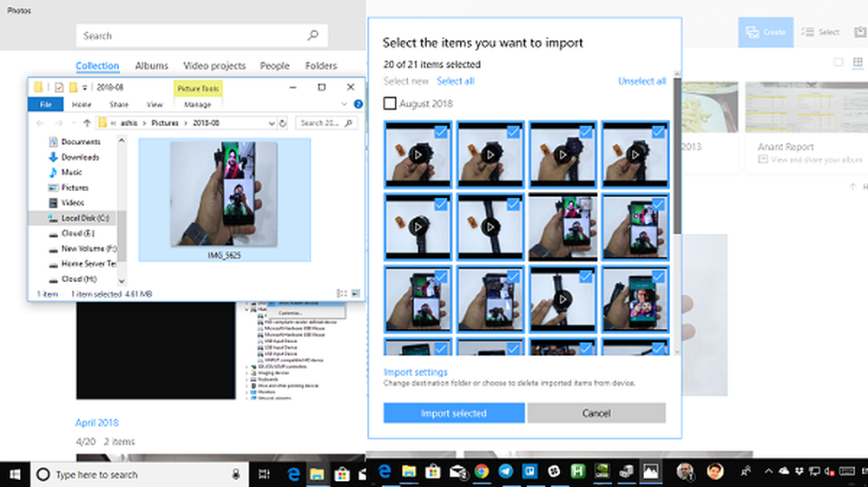Check the August 2018 checkbox
The height and width of the screenshot is (487, 868).
[x=391, y=104]
